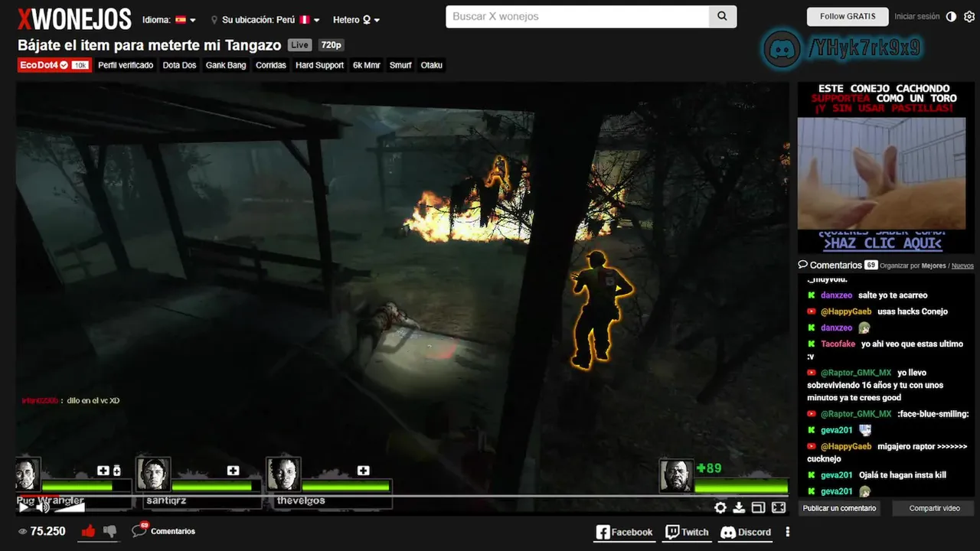Click the rabbit ad thumbnail
The image size is (980, 551).
881,173
